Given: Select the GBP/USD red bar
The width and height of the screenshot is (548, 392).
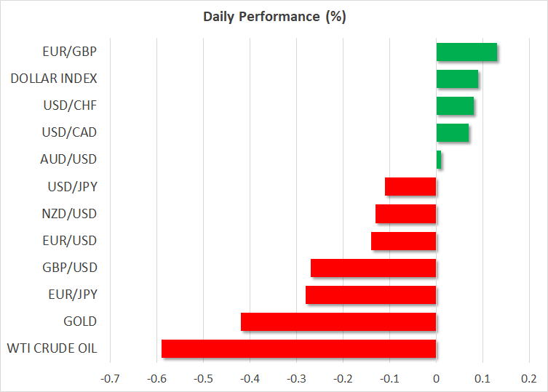Looking at the screenshot, I should [x=373, y=268].
